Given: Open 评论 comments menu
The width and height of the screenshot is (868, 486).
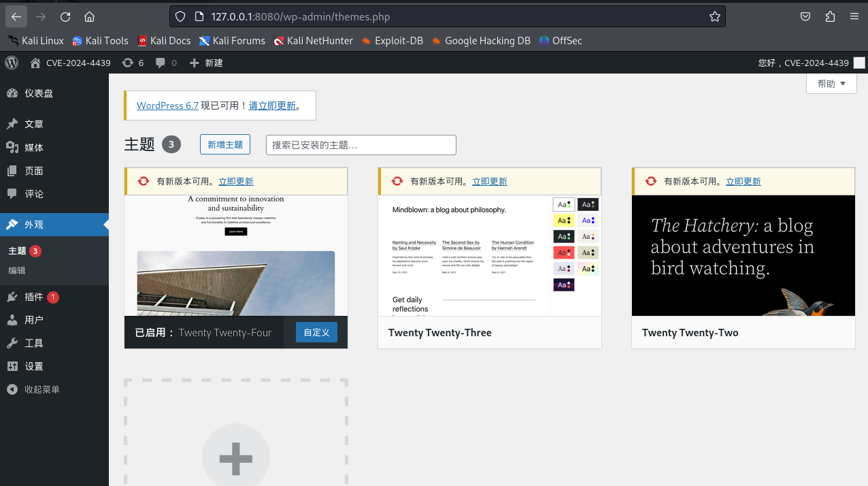Looking at the screenshot, I should 54,194.
